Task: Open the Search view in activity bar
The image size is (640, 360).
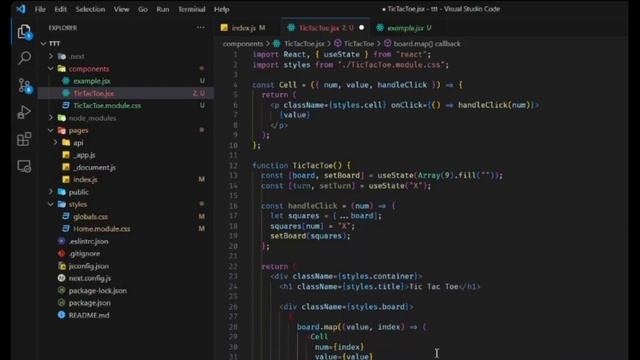Action: (24, 58)
